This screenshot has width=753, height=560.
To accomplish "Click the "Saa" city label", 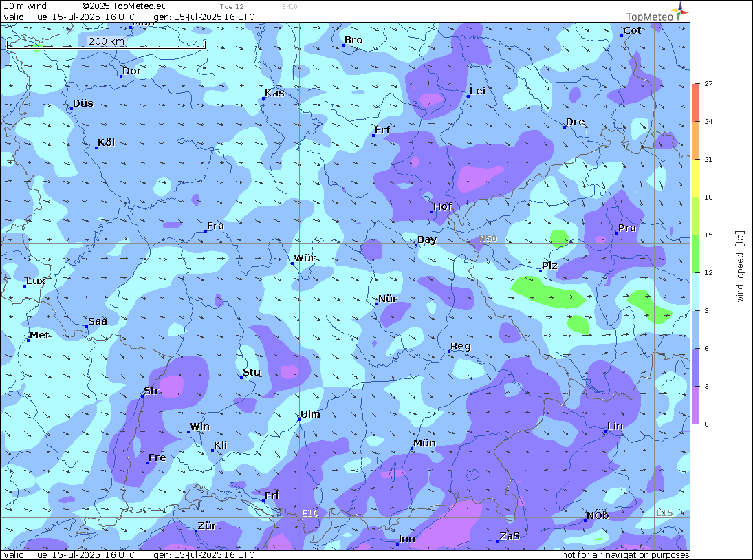I will click(98, 321).
